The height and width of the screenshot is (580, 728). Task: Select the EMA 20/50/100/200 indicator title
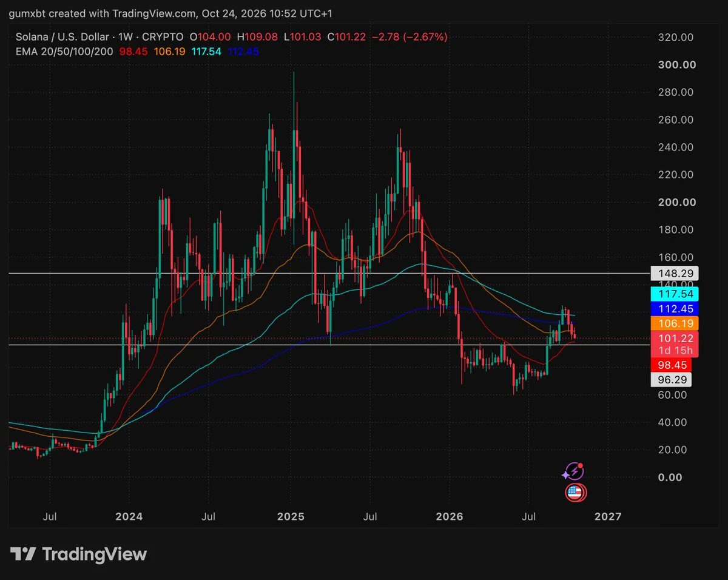64,52
